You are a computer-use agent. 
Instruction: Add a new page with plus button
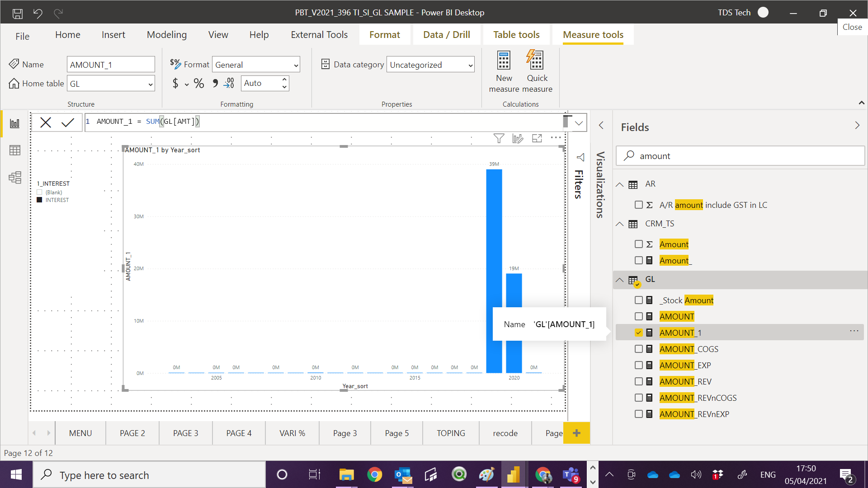pos(576,433)
